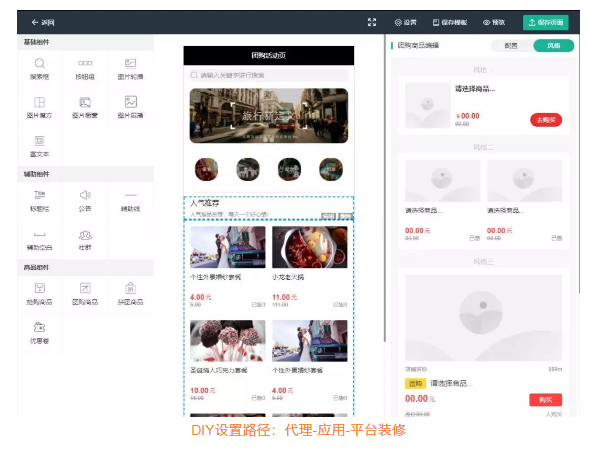This screenshot has width=600, height=465.
Task: Select the 人气推荐 title block in preview
Action: pyautogui.click(x=269, y=208)
